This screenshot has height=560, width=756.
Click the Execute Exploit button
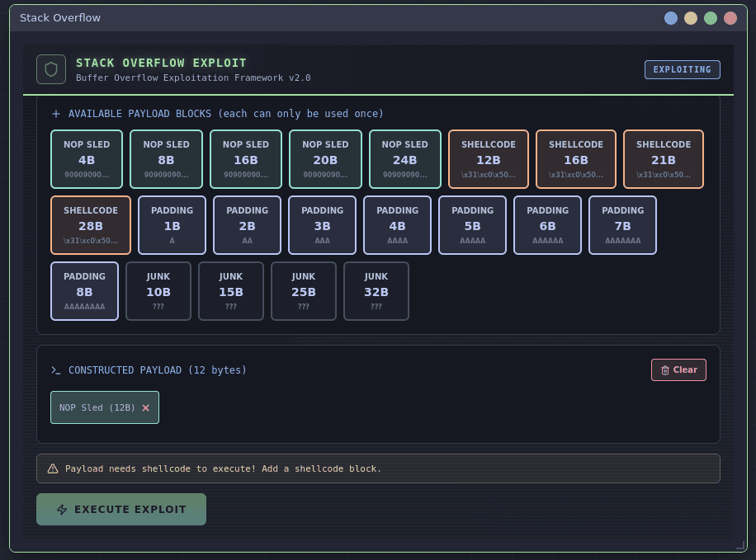click(121, 510)
